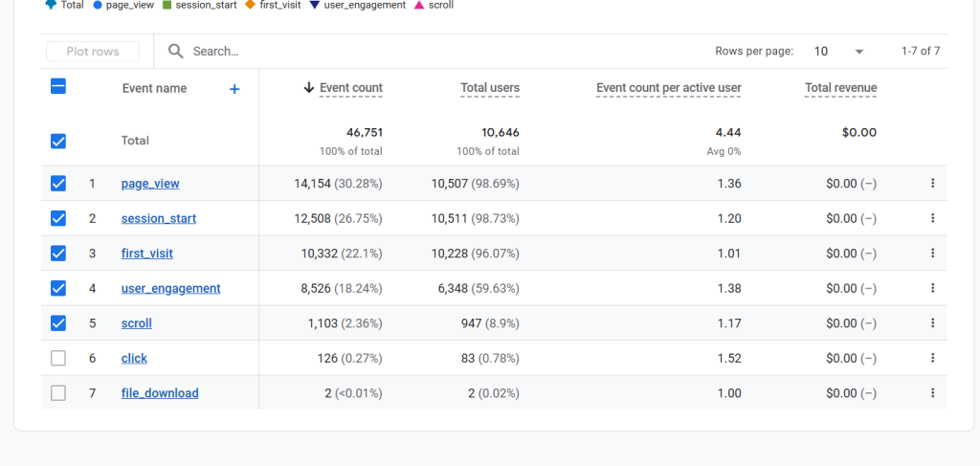
Task: Uncheck the scroll row checkbox
Action: [x=58, y=323]
